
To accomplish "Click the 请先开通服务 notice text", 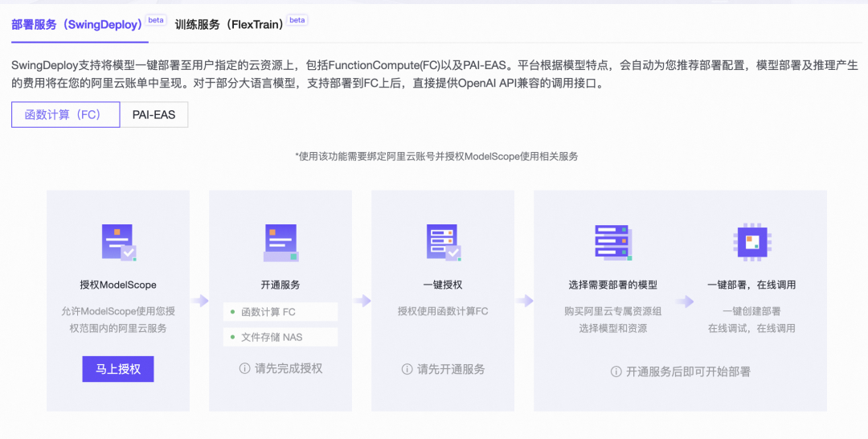I will tap(451, 369).
